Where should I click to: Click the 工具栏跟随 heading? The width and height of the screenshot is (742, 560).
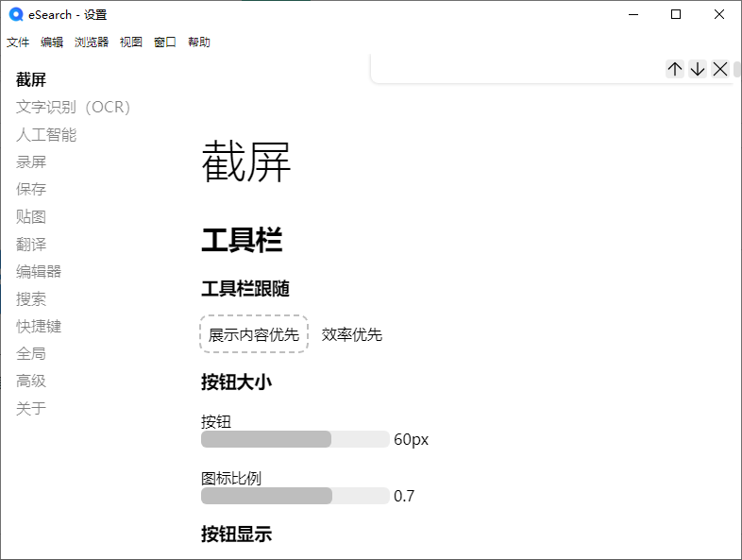tap(245, 288)
